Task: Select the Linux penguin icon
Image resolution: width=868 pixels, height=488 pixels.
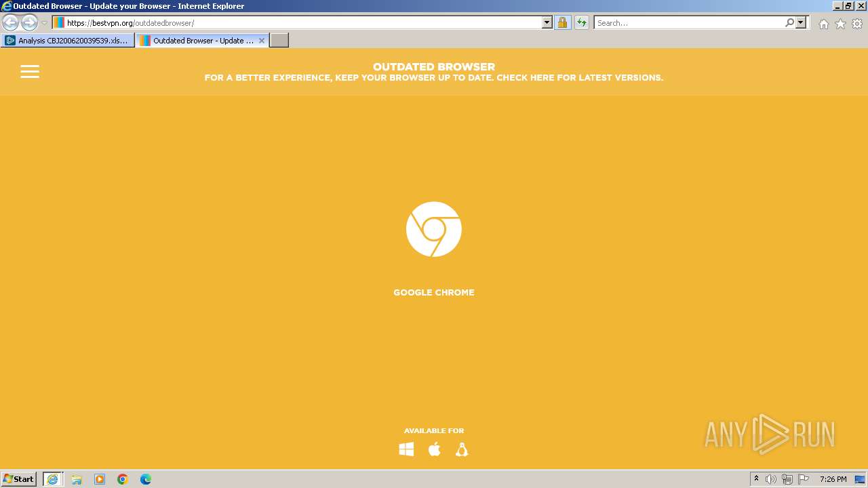Action: click(462, 449)
